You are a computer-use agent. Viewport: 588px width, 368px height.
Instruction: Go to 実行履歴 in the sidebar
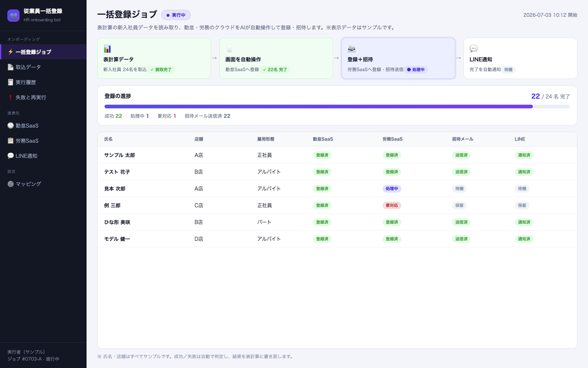(x=43, y=82)
